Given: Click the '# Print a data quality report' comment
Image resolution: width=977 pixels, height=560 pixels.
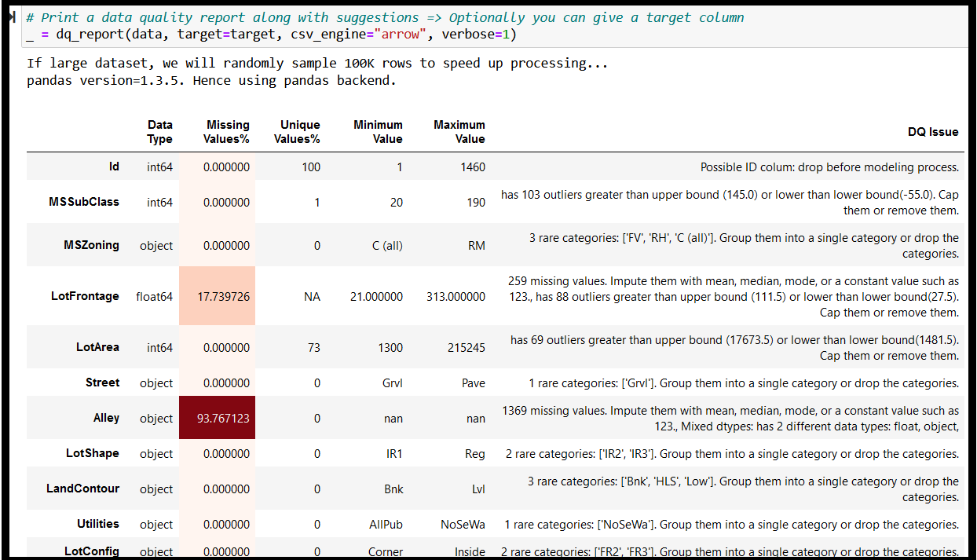Looking at the screenshot, I should pyautogui.click(x=385, y=17).
